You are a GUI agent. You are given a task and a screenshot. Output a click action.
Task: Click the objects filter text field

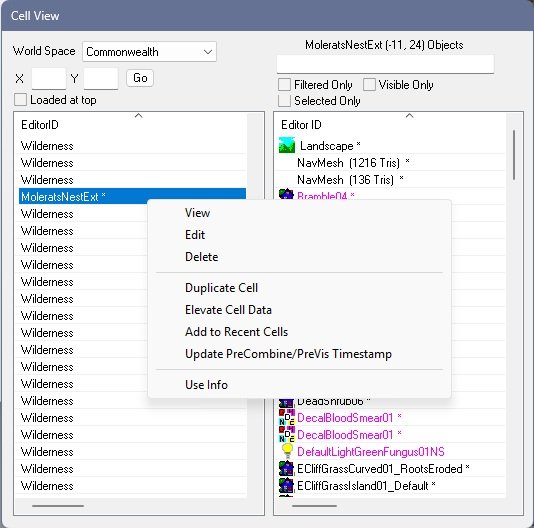click(x=385, y=64)
